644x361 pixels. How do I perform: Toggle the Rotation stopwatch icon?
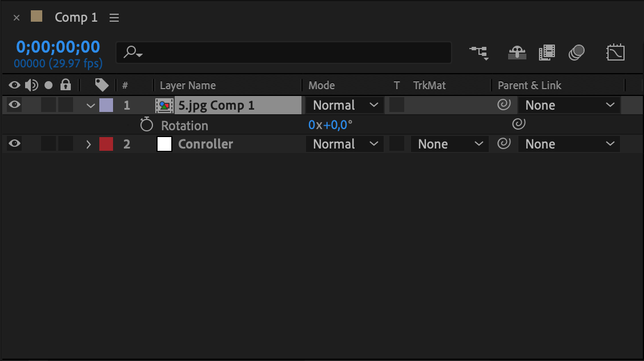147,125
